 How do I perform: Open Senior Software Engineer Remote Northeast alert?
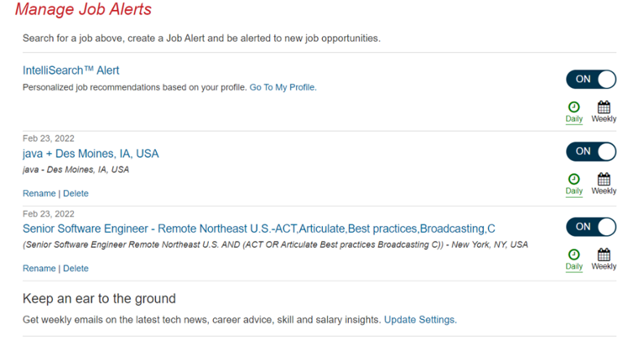pyautogui.click(x=259, y=229)
